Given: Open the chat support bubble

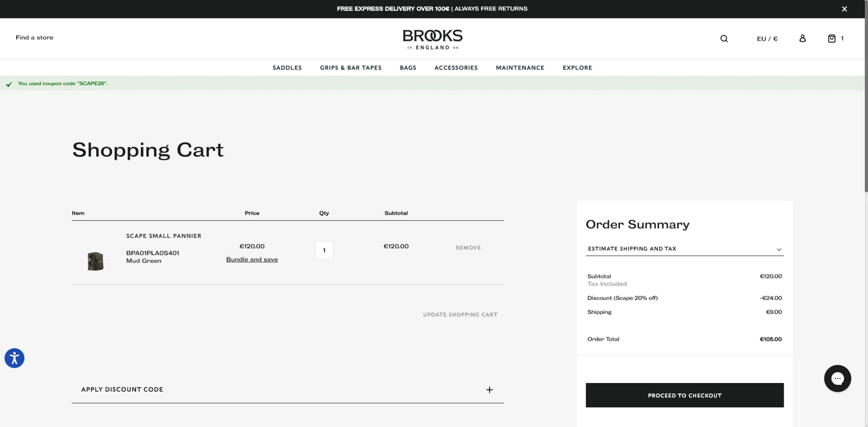Looking at the screenshot, I should tap(837, 378).
